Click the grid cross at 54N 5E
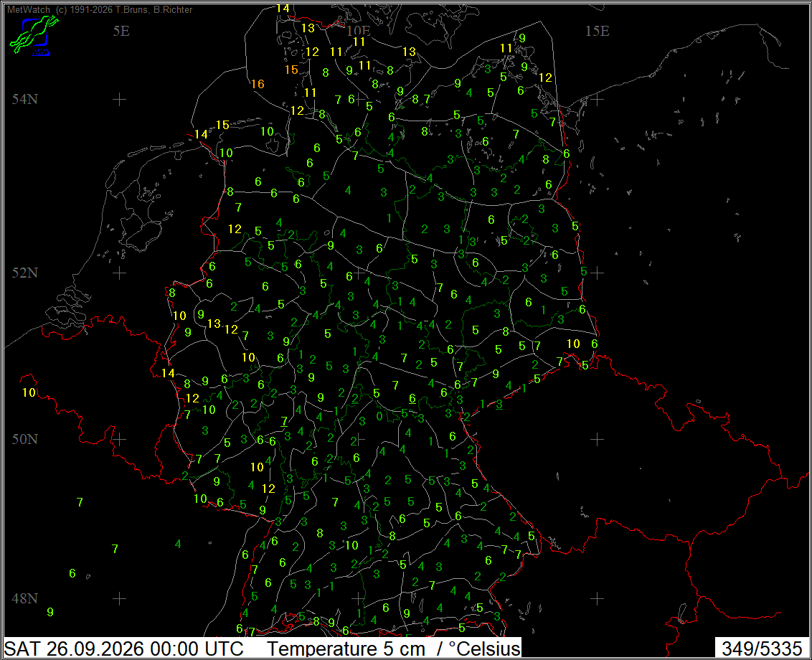The width and height of the screenshot is (812, 660). [x=120, y=99]
